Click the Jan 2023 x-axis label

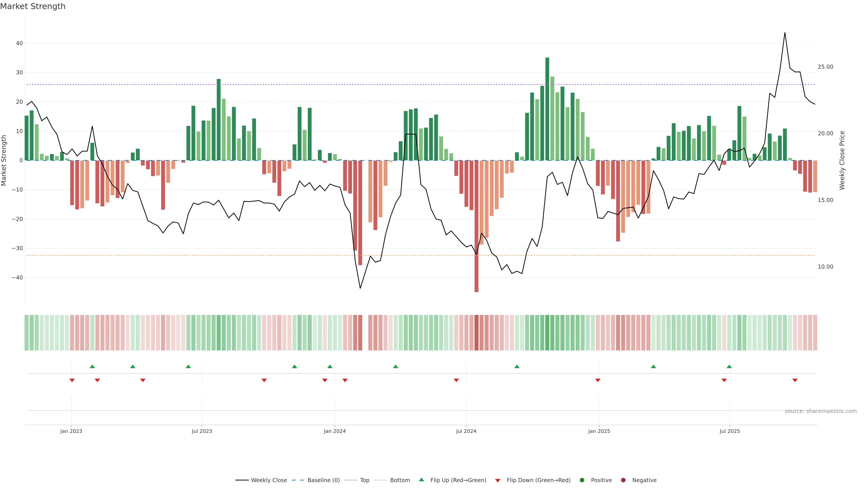tap(71, 431)
